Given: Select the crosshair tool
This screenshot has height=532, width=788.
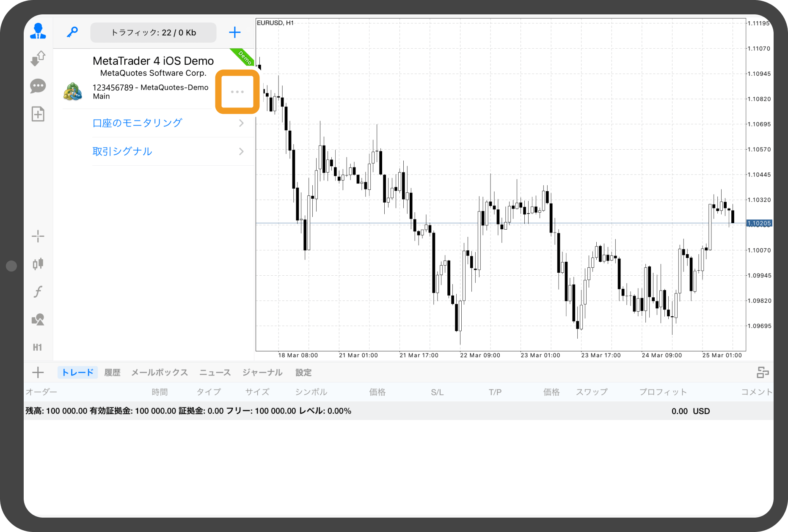Looking at the screenshot, I should point(38,236).
